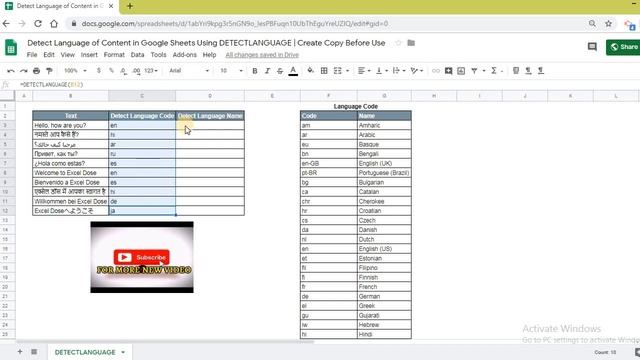Open the Format menu
The width and height of the screenshot is (640, 360).
click(x=114, y=55)
